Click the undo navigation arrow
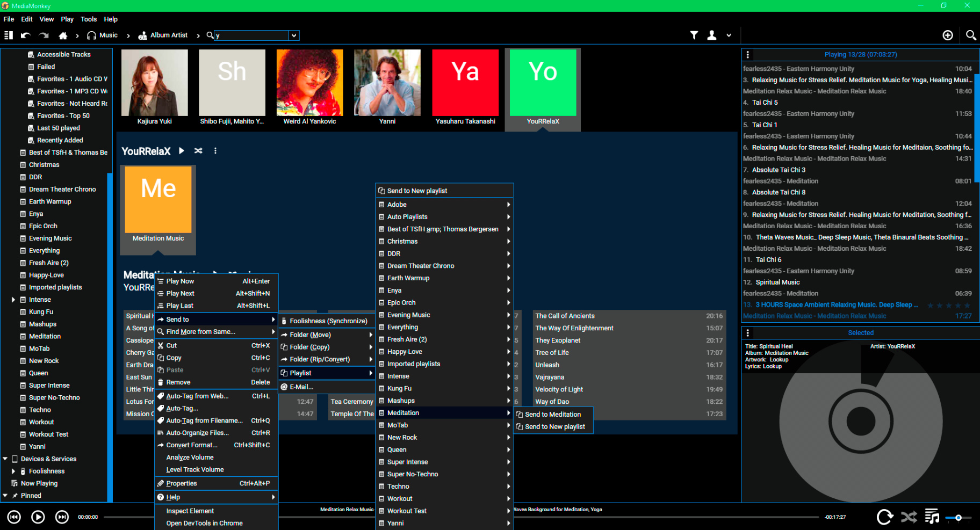The width and height of the screenshot is (980, 530). 26,35
